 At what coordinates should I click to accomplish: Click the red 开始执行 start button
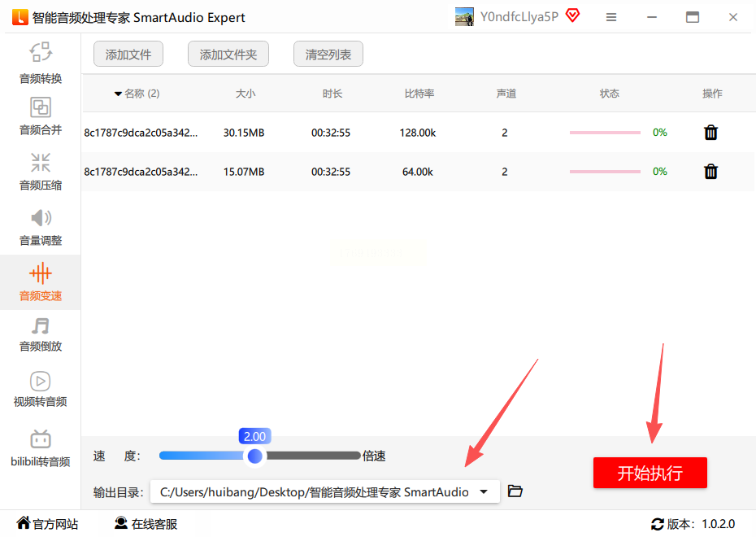click(x=650, y=473)
